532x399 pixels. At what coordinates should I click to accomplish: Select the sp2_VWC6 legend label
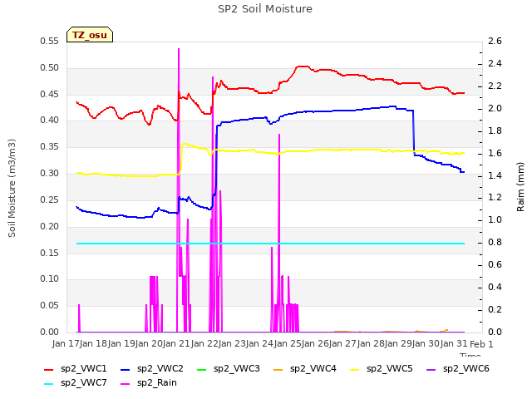465,369
